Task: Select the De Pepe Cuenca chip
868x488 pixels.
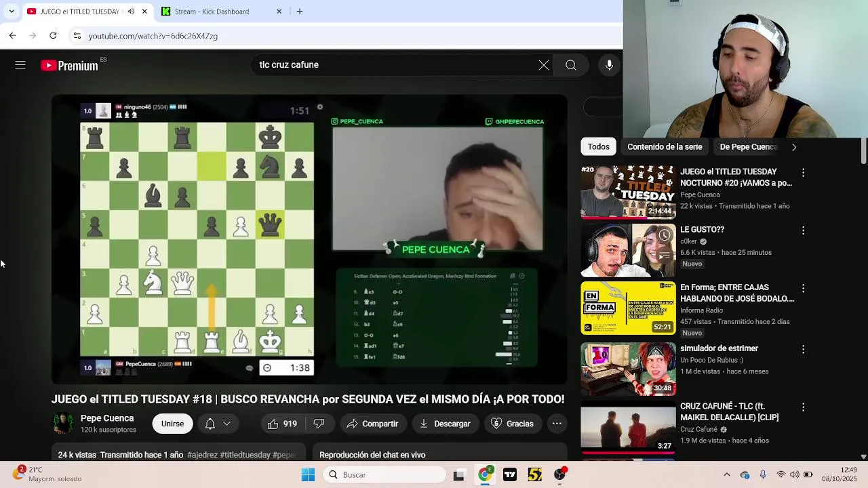Action: pyautogui.click(x=748, y=146)
